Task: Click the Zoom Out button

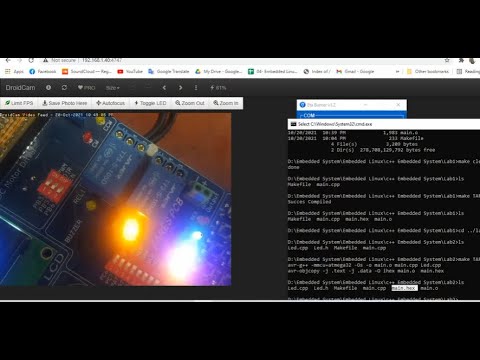Action: click(x=190, y=103)
